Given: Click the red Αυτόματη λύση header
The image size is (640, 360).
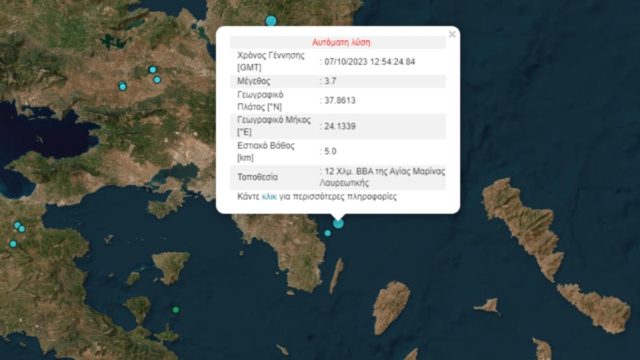Looking at the screenshot, I should coord(341,42).
